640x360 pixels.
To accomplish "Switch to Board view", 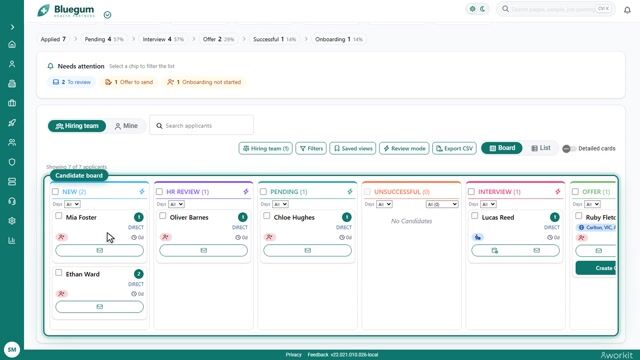I will 502,148.
